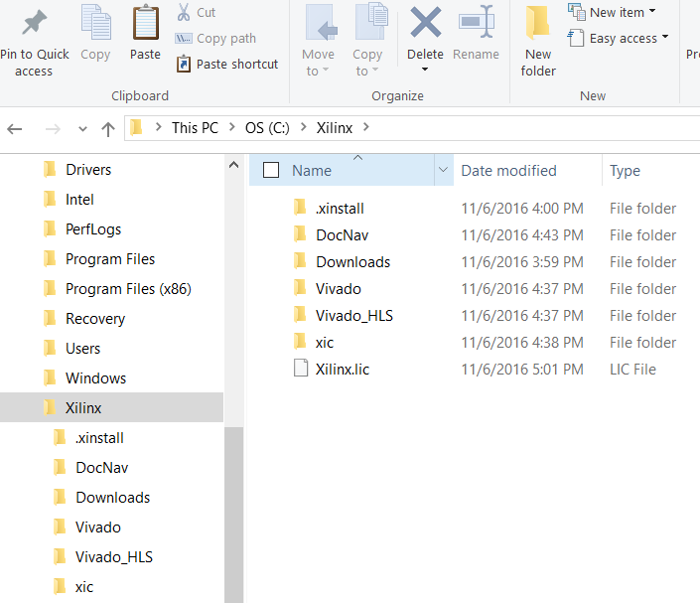
Task: Select Drivers in the navigation tree
Action: click(x=88, y=170)
